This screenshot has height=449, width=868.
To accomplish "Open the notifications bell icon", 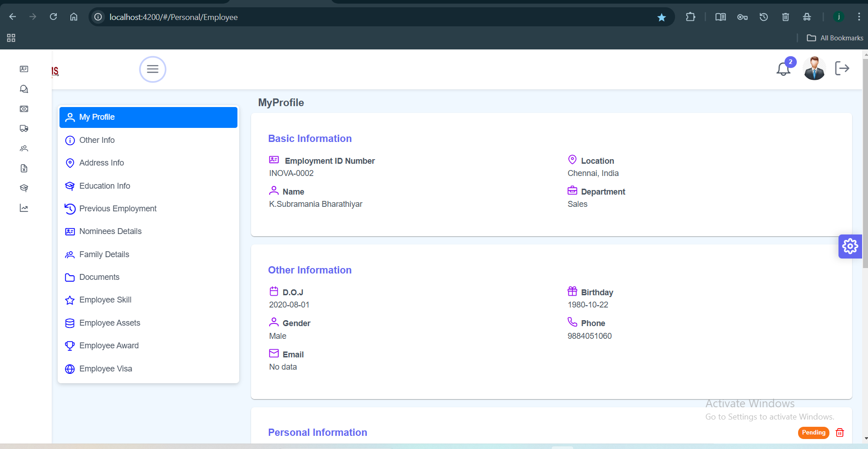I will [x=783, y=69].
